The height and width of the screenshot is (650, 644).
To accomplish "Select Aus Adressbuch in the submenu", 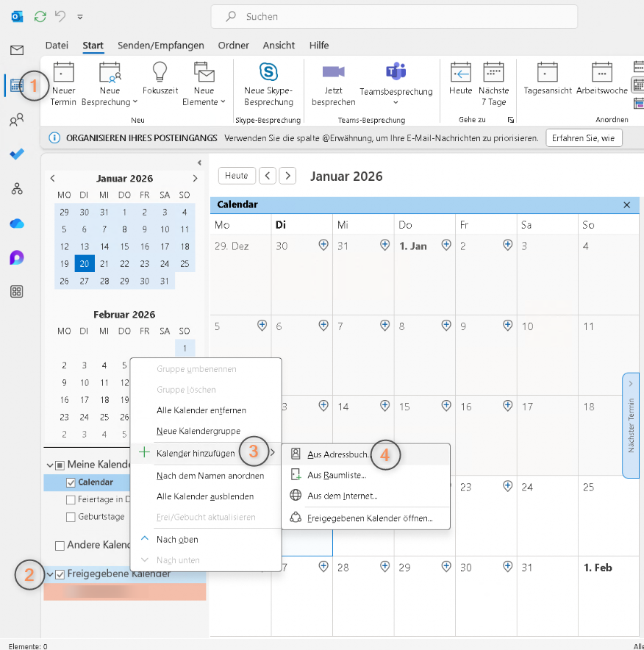I will click(340, 454).
